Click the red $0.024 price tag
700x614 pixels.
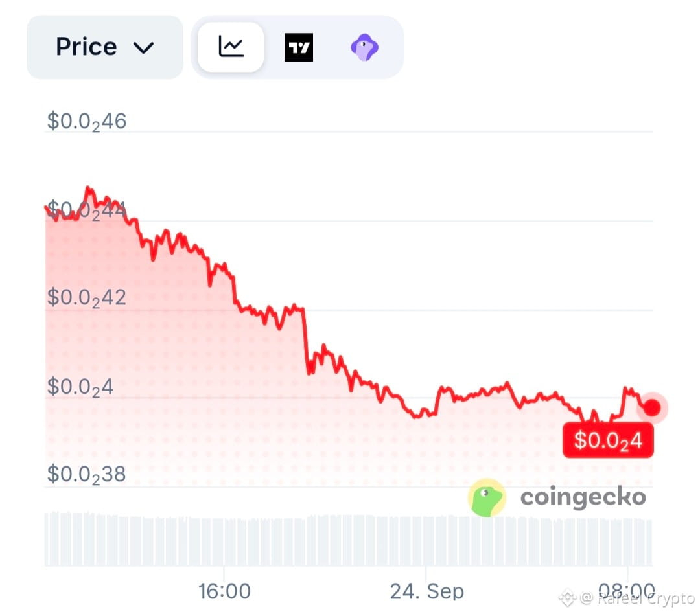(608, 440)
